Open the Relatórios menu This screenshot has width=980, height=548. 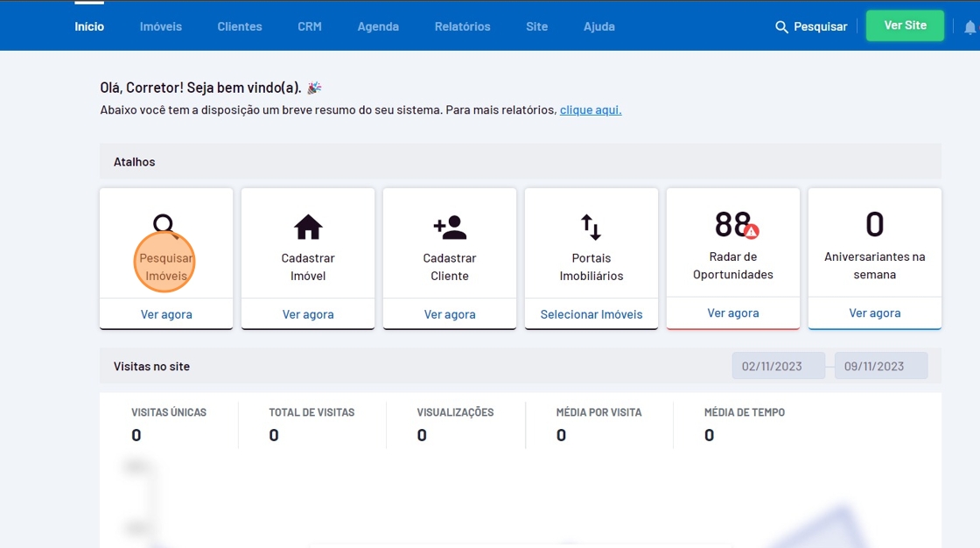462,26
